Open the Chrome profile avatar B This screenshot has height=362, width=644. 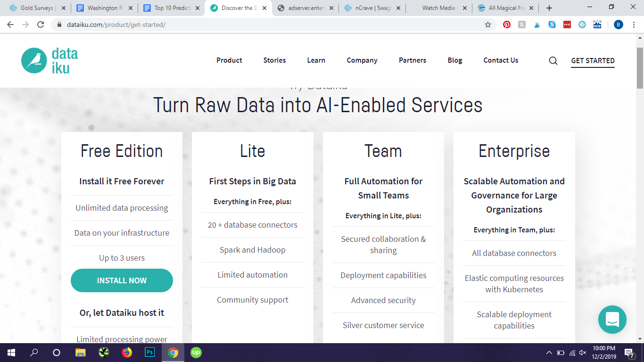click(618, 25)
